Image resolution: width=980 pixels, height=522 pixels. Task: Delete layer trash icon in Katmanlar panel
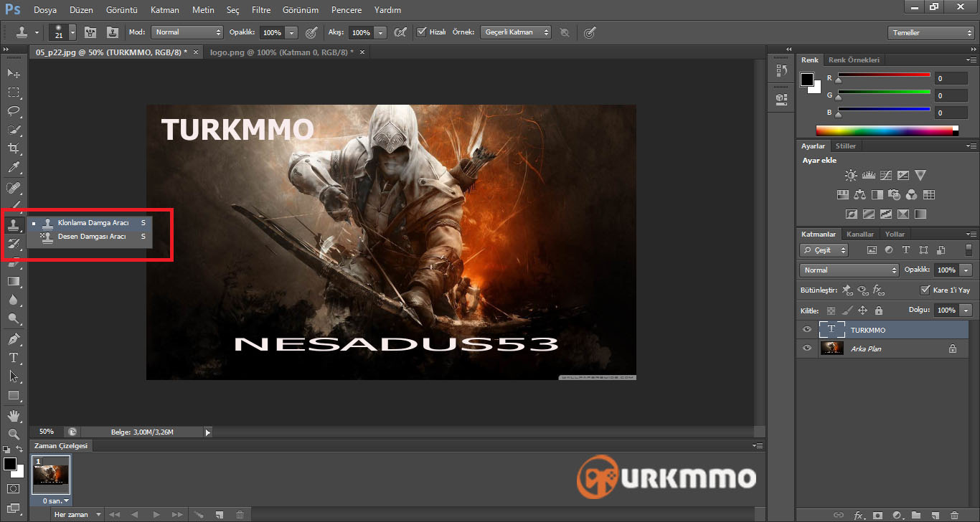[953, 515]
